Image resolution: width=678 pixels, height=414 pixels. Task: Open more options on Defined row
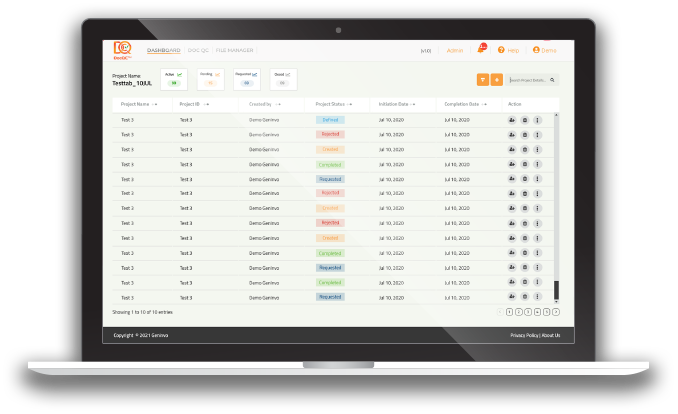click(537, 120)
